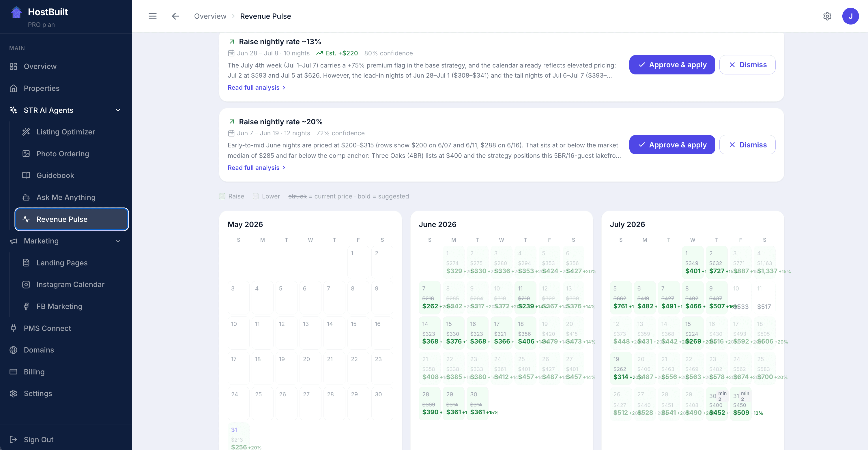This screenshot has height=450, width=868.
Task: Select July 19 cell priced $314
Action: (x=621, y=368)
